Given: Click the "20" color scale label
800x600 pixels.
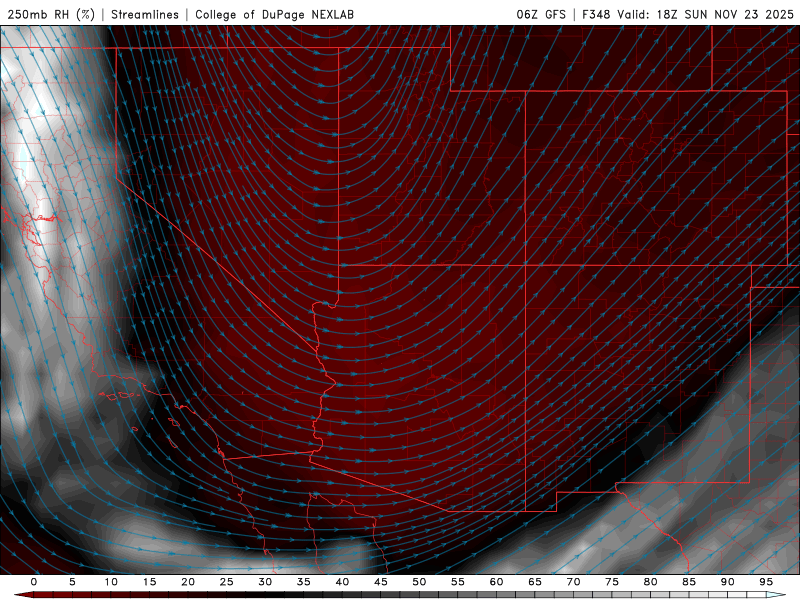Looking at the screenshot, I should click(x=188, y=582).
